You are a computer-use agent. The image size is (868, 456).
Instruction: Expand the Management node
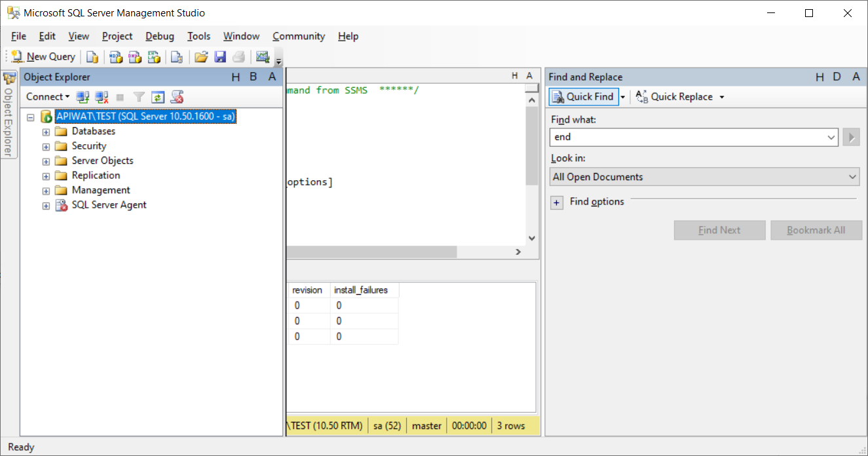46,191
